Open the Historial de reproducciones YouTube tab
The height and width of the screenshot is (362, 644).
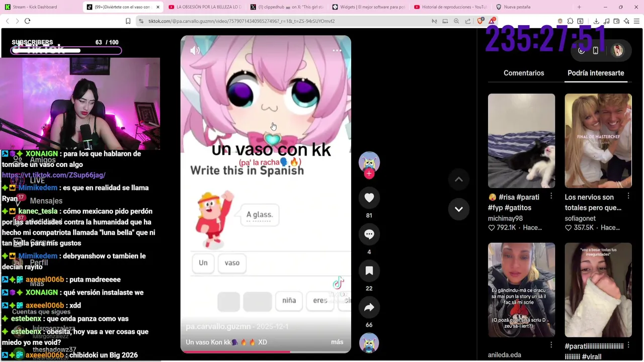(450, 7)
